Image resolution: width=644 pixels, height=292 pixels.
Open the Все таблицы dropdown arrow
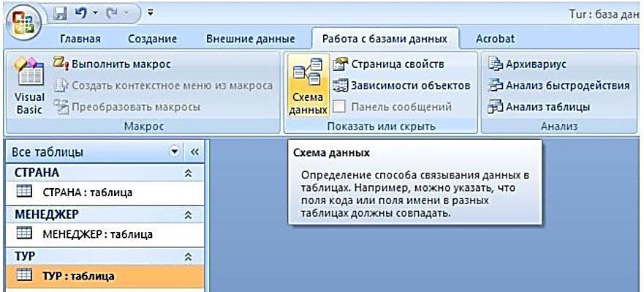point(175,151)
